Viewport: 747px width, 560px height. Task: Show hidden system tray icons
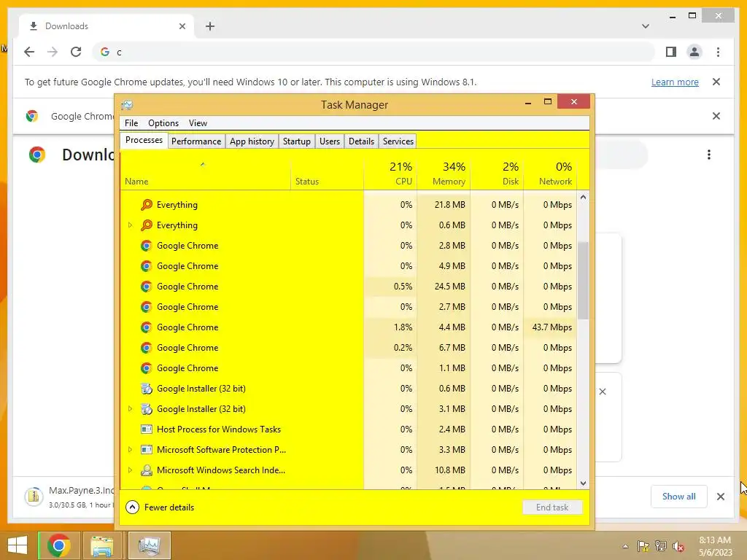click(x=625, y=546)
